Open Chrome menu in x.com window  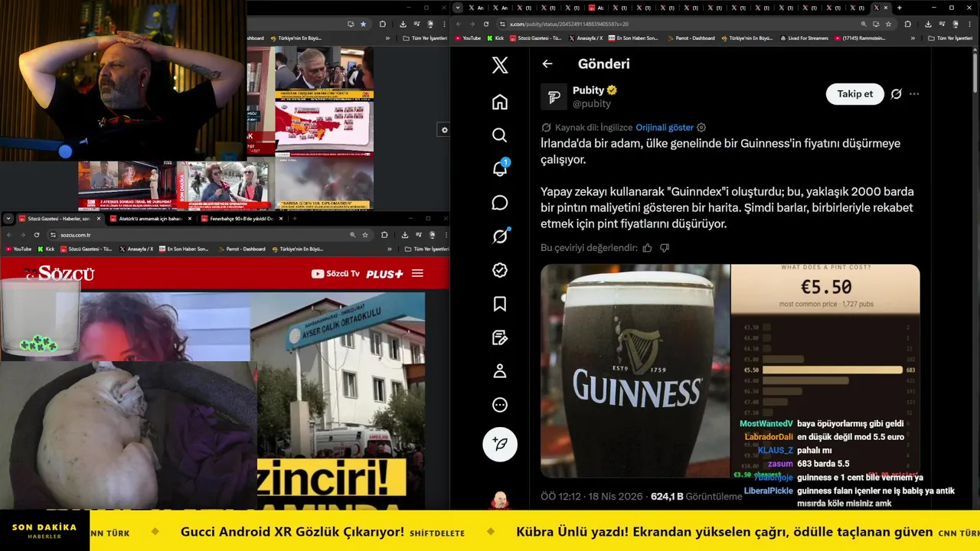click(x=968, y=24)
